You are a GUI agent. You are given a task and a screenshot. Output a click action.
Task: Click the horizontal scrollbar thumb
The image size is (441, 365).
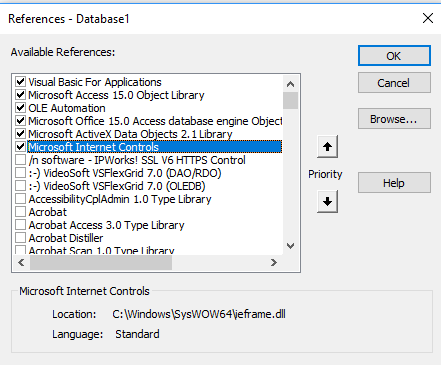pos(101,262)
